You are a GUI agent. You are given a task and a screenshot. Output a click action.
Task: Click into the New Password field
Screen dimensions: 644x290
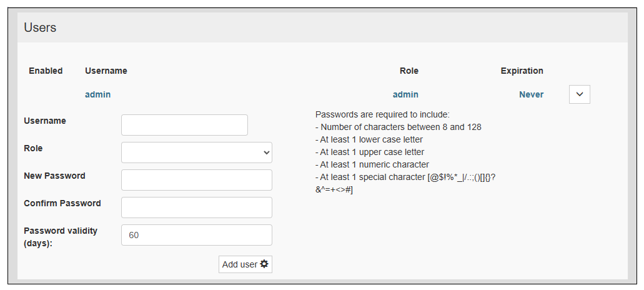coord(196,180)
